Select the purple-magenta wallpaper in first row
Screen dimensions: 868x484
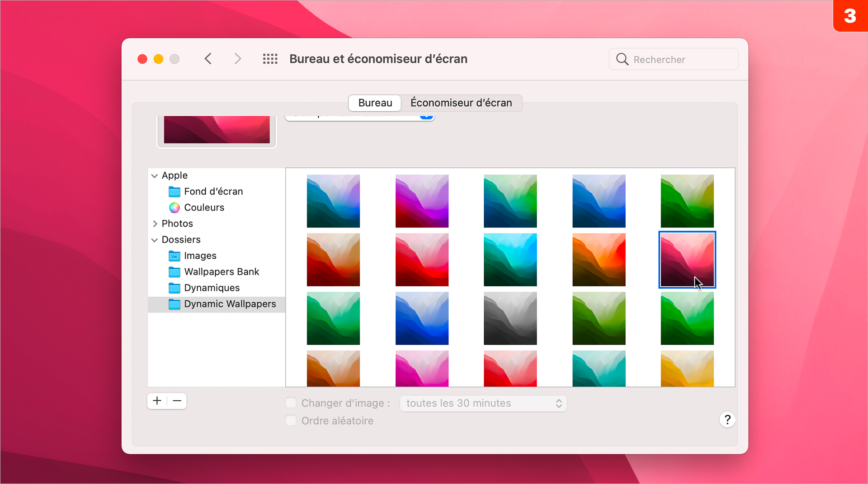tap(422, 201)
